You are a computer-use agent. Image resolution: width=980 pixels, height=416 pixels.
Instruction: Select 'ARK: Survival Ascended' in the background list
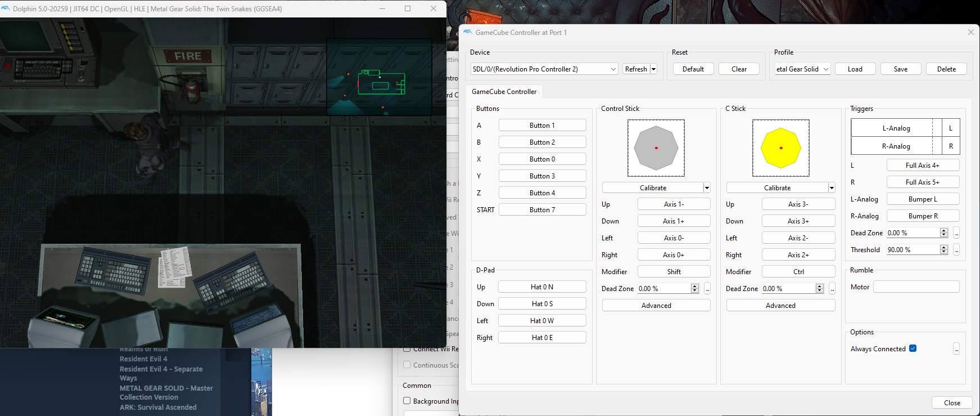pyautogui.click(x=158, y=407)
